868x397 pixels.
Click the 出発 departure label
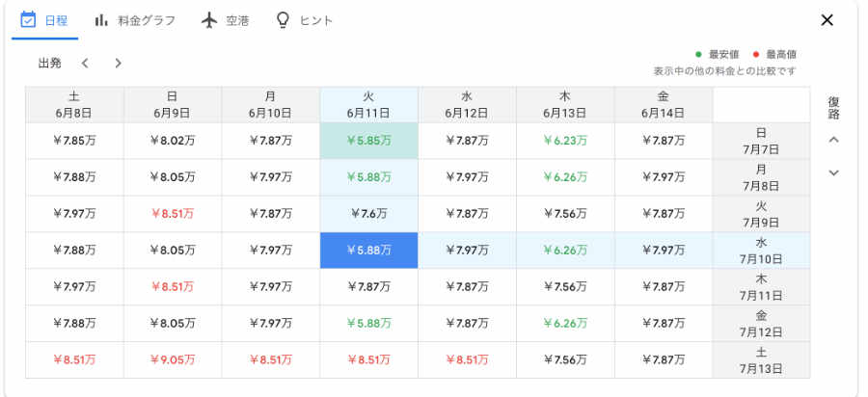pos(49,63)
